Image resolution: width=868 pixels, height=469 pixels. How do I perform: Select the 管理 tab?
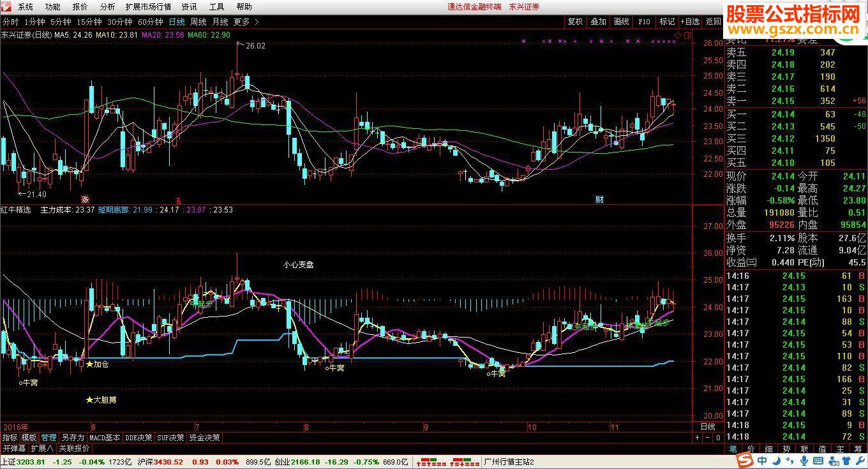(x=49, y=438)
